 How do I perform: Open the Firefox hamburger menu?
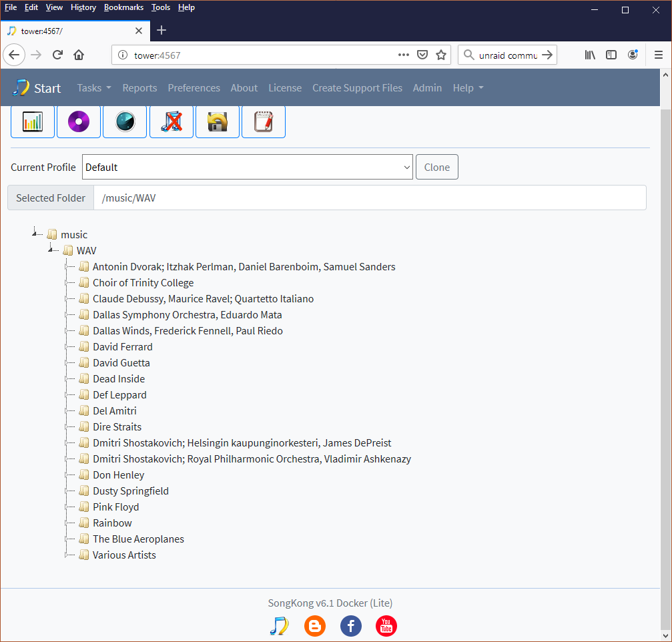(x=659, y=55)
